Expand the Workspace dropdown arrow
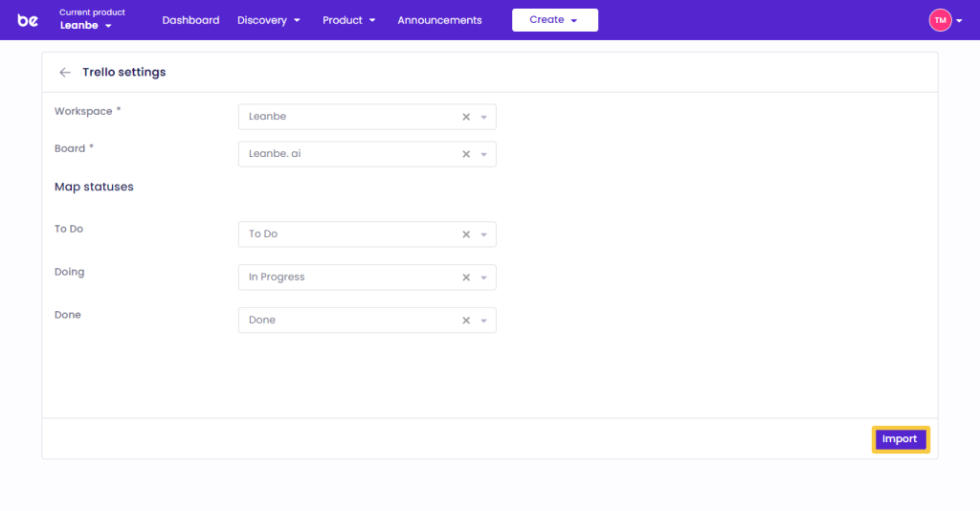The height and width of the screenshot is (511, 980). pyautogui.click(x=484, y=117)
